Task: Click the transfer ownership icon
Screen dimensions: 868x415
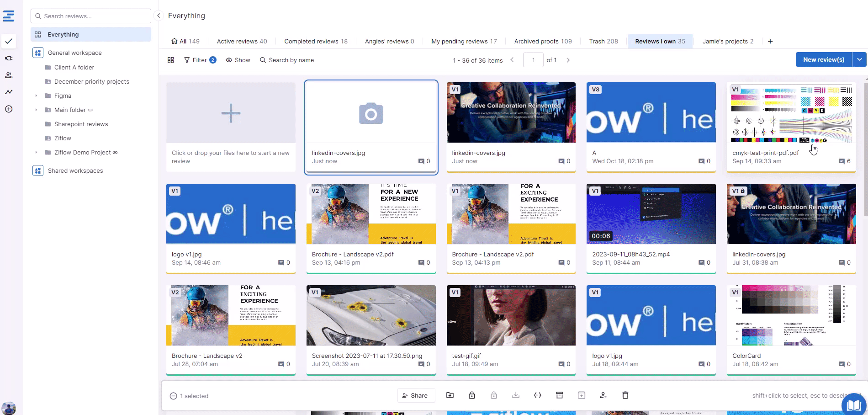Action: [603, 395]
